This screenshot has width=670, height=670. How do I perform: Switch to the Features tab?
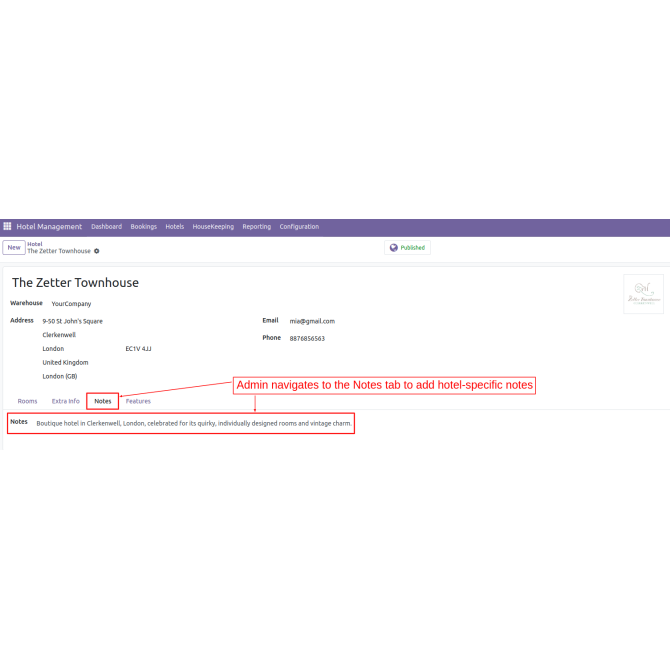point(138,401)
